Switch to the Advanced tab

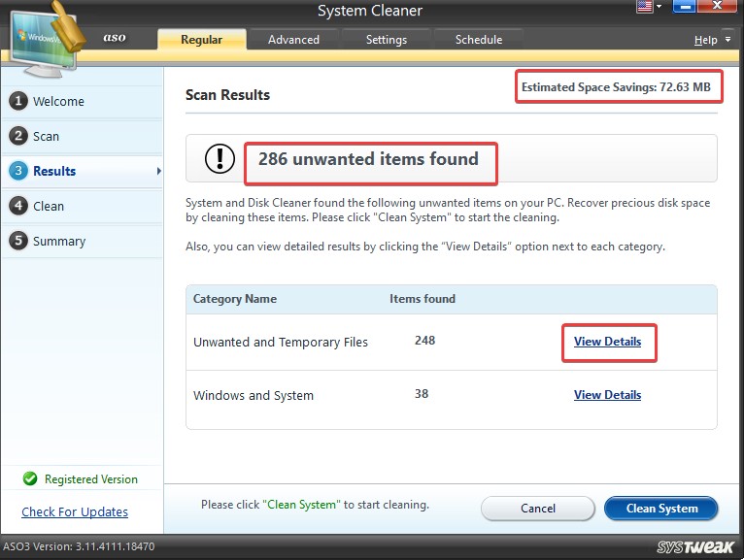pos(293,40)
